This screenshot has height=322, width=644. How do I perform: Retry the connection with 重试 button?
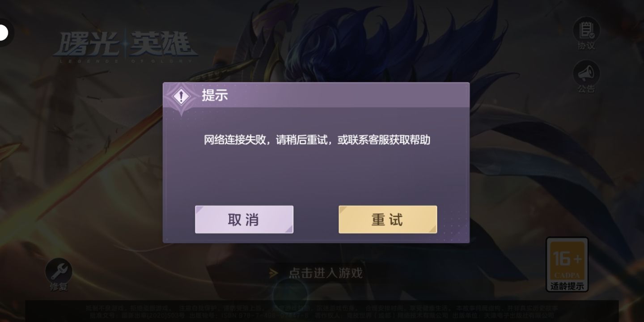click(x=388, y=220)
